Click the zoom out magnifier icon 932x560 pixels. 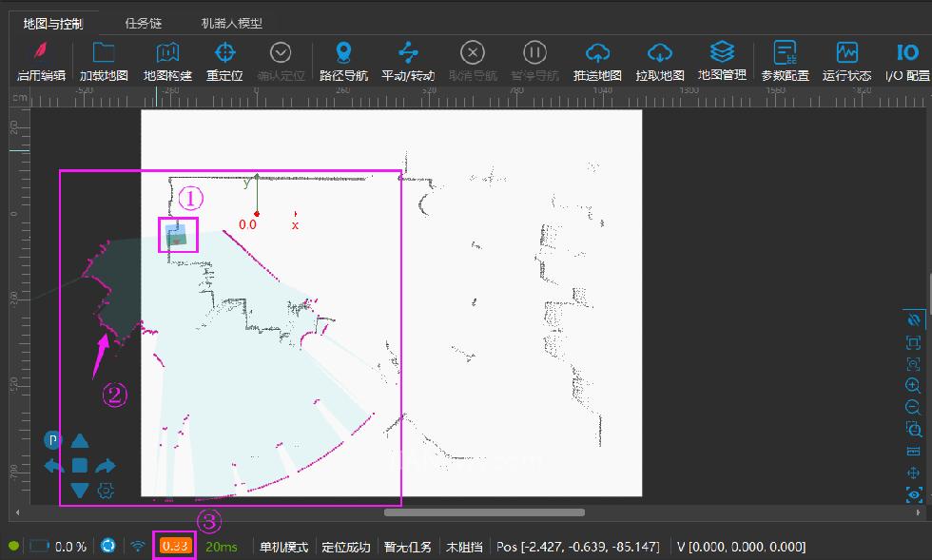(913, 407)
